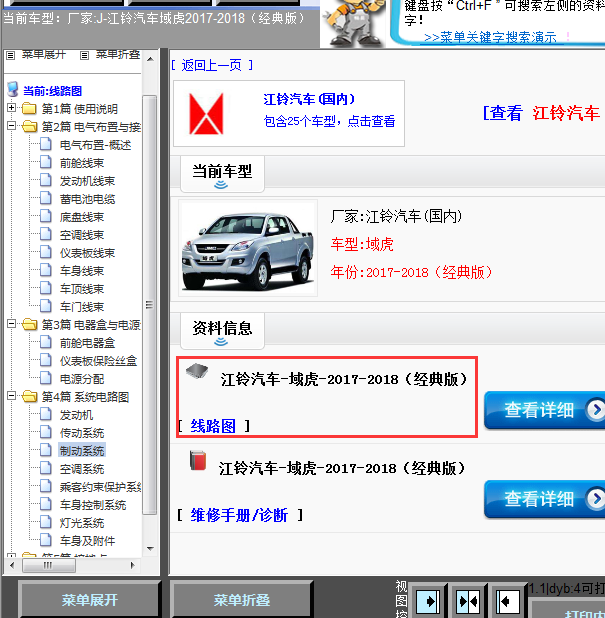The image size is (605, 618).
Task: Click the silver pickup truck thumbnail
Action: (x=248, y=248)
